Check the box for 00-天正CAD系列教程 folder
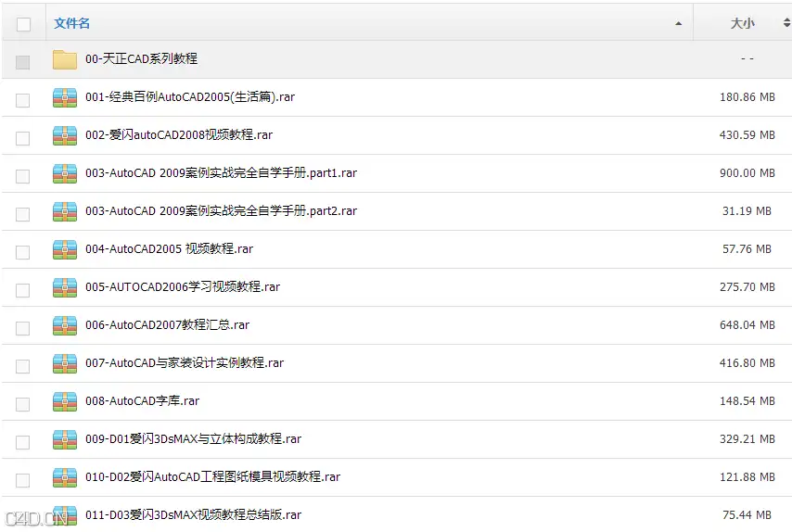Viewport: 792px width, 532px height. [x=23, y=62]
